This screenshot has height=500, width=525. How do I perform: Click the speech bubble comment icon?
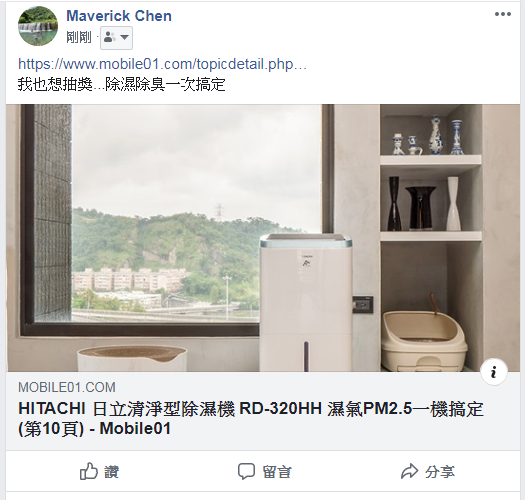(246, 472)
